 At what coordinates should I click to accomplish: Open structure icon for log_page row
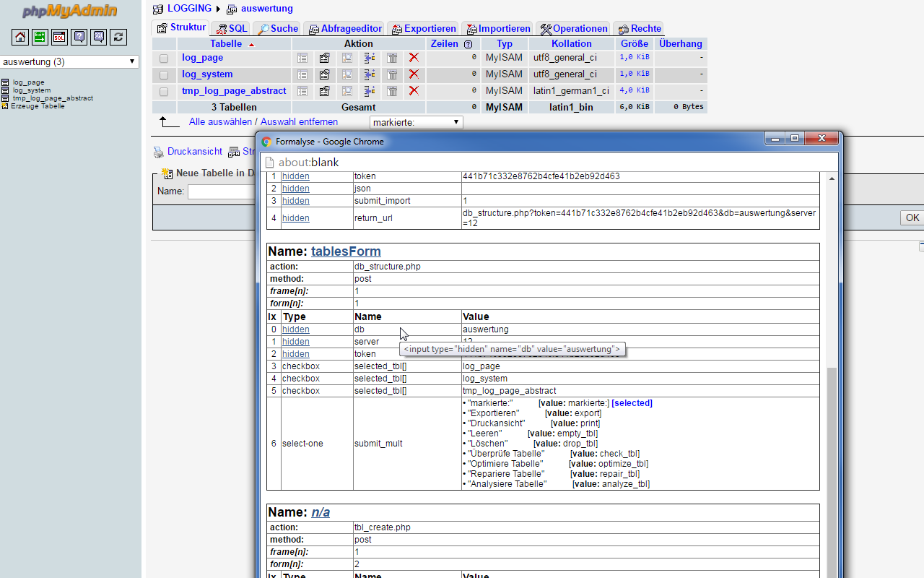pyautogui.click(x=325, y=58)
